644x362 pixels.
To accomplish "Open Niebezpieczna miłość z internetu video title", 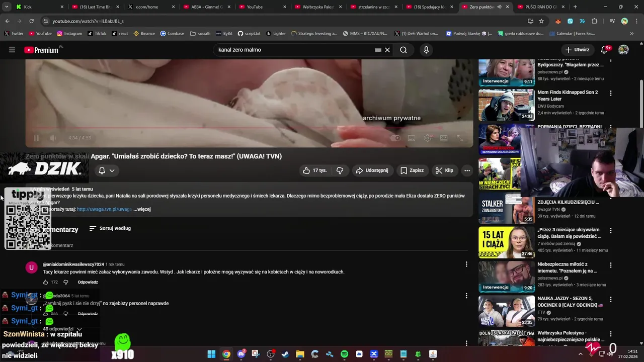I will click(568, 267).
